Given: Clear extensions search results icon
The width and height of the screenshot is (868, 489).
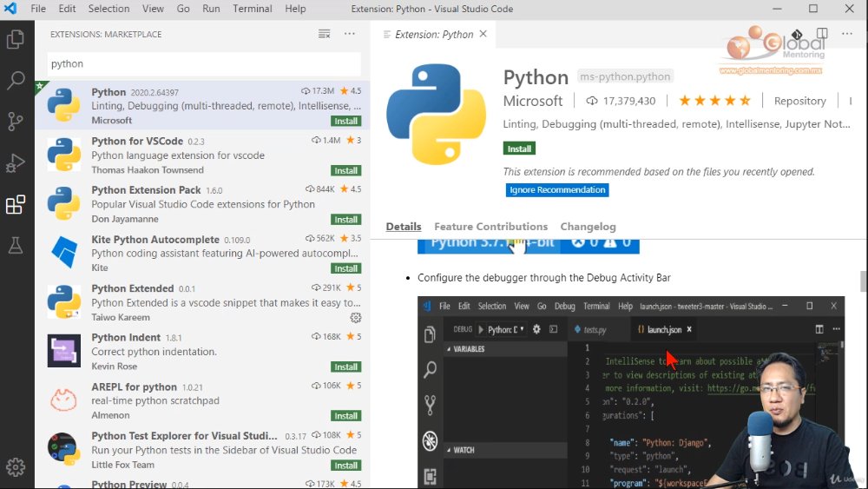Looking at the screenshot, I should pyautogui.click(x=325, y=35).
